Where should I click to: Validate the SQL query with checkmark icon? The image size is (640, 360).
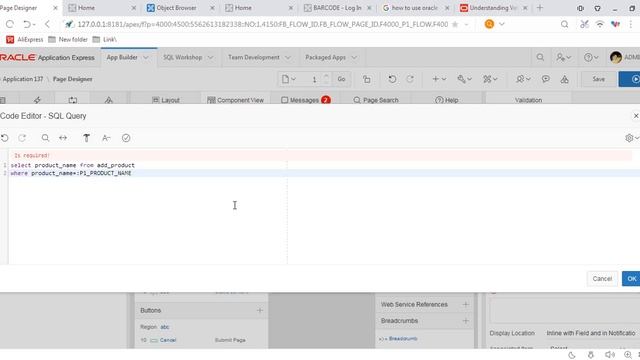126,138
